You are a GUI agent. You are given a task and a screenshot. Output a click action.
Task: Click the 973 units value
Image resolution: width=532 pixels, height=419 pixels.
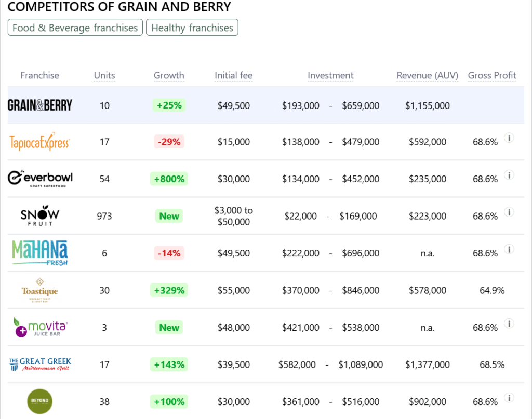tap(104, 216)
